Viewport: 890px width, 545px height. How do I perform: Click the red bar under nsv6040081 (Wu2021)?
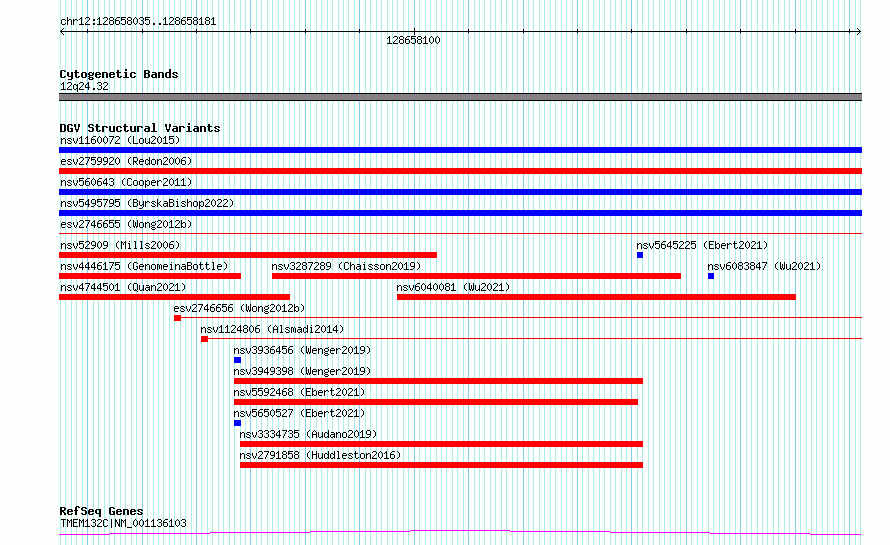click(x=596, y=297)
